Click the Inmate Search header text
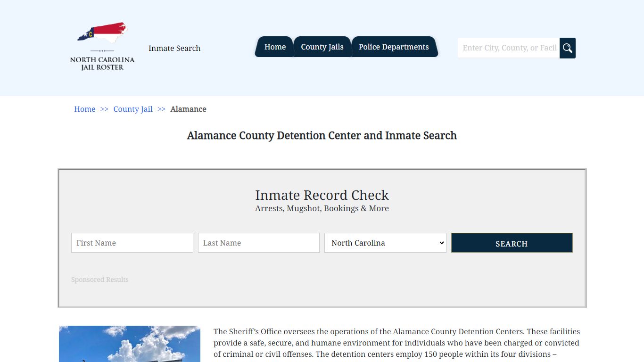644x362 pixels. (174, 48)
